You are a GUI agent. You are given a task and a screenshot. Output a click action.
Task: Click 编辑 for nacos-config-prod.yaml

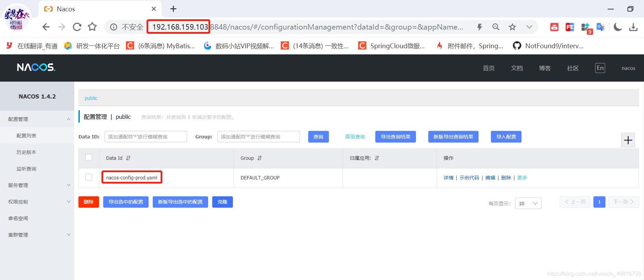tap(490, 178)
